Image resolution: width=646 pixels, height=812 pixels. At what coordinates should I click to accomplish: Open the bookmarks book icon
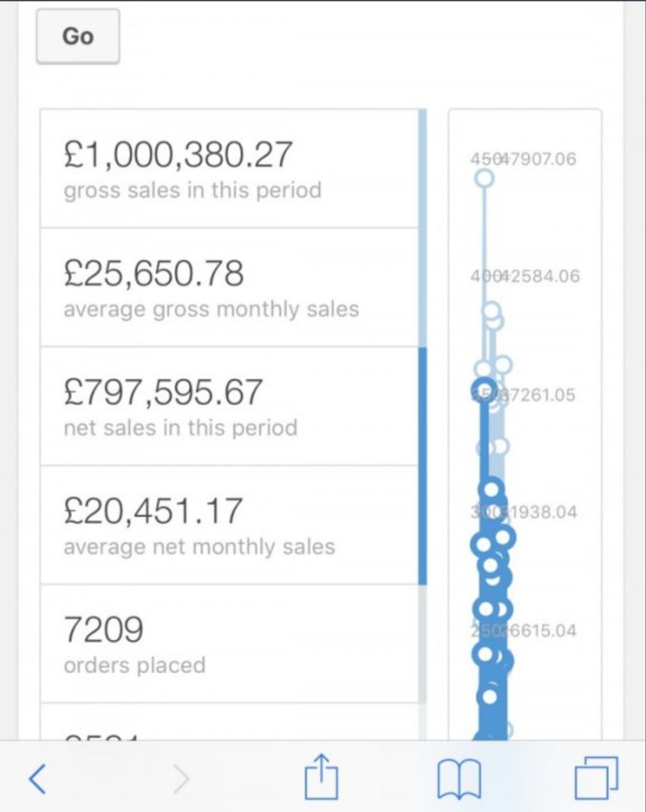tap(459, 779)
